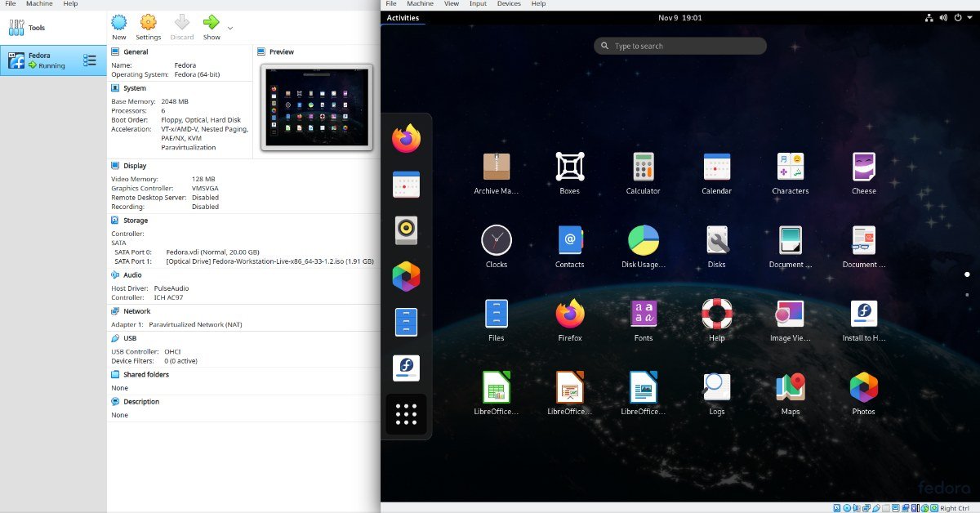The image size is (980, 513).
Task: Open the Archive Manager app icon
Action: (x=497, y=167)
